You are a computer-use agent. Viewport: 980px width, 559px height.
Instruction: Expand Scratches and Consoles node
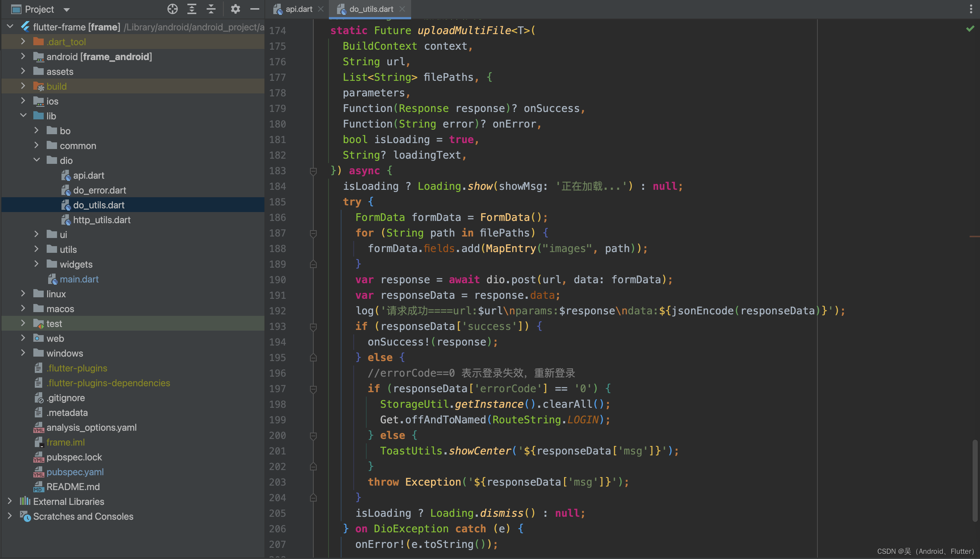[10, 516]
